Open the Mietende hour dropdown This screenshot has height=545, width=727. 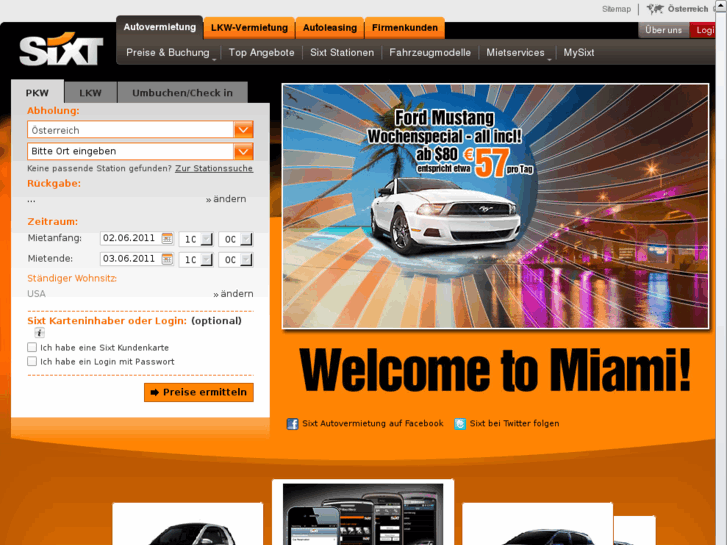(x=206, y=260)
